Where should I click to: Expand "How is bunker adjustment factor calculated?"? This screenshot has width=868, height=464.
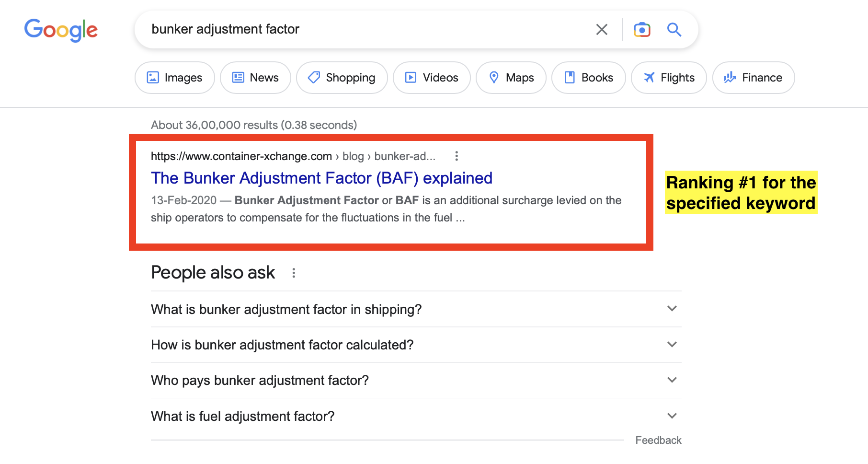pyautogui.click(x=416, y=345)
